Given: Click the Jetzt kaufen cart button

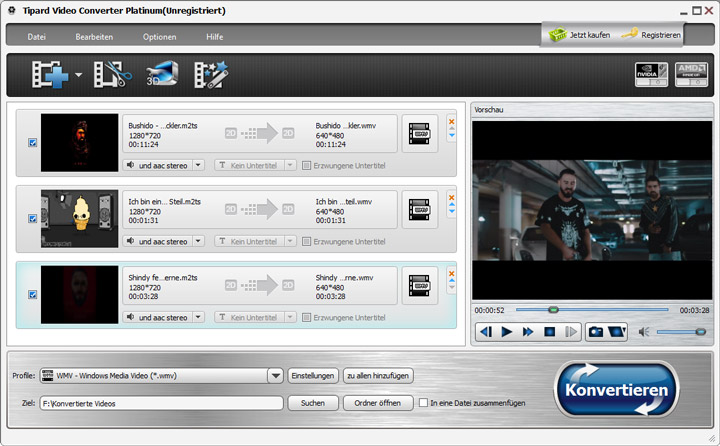Looking at the screenshot, I should (x=579, y=35).
